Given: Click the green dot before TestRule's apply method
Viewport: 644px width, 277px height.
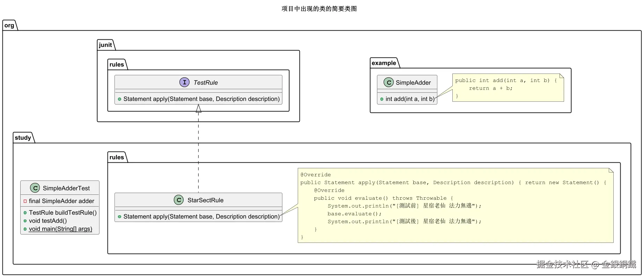Looking at the screenshot, I should (x=119, y=99).
